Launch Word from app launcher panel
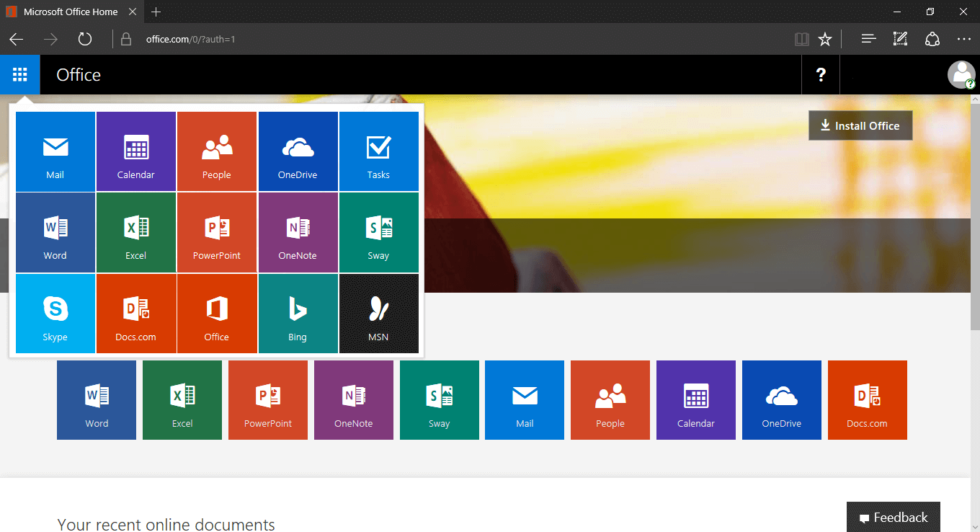 (55, 232)
